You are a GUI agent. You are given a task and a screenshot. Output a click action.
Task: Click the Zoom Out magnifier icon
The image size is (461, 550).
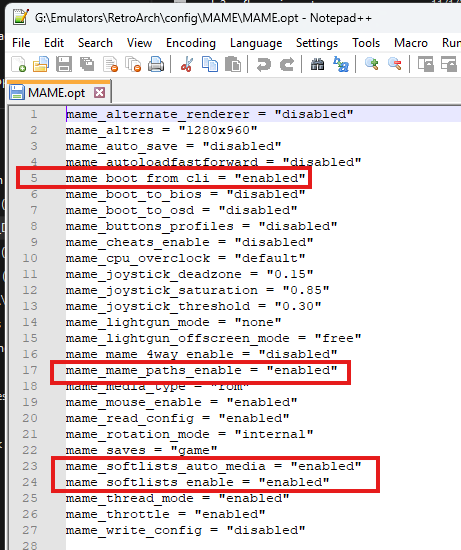395,65
